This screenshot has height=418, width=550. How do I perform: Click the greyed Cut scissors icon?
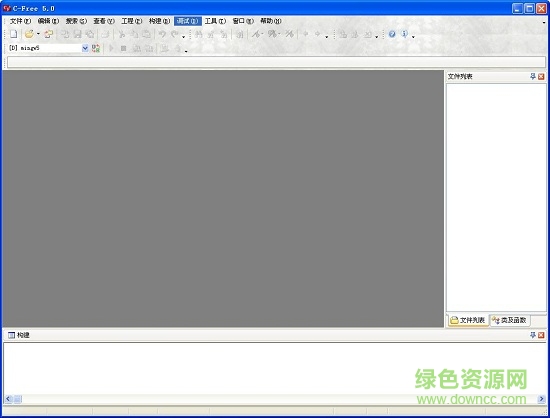coord(122,34)
